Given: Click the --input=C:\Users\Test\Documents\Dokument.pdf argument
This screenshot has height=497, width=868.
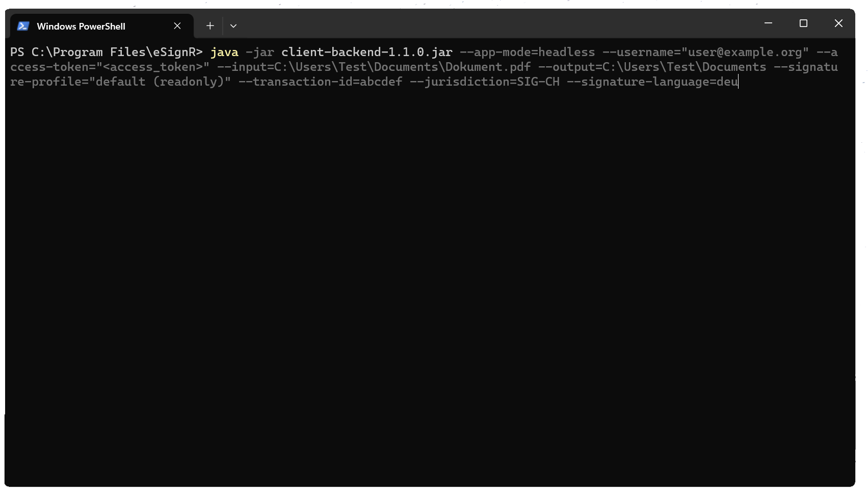Looking at the screenshot, I should point(374,67).
